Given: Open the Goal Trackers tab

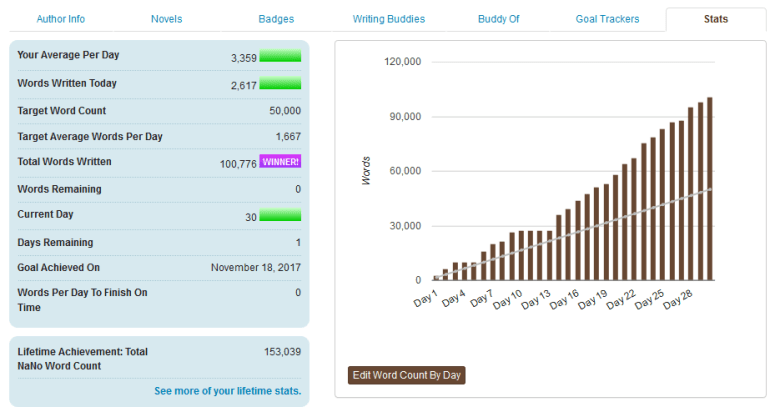Looking at the screenshot, I should [607, 19].
